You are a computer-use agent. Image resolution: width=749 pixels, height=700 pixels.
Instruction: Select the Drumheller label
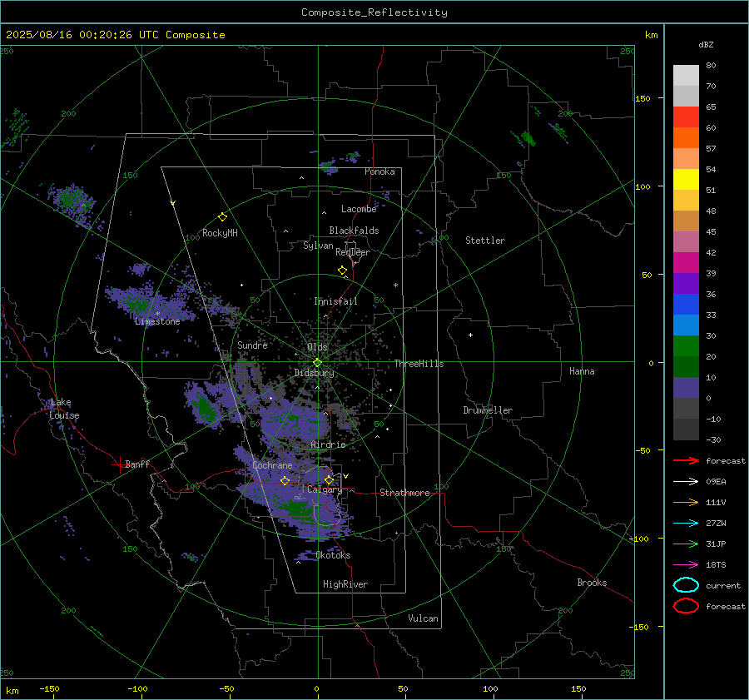tap(488, 410)
